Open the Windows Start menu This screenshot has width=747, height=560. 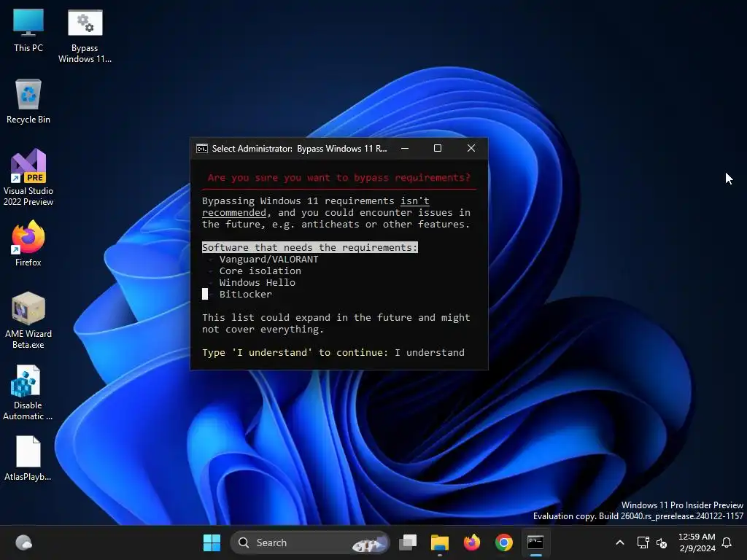[x=212, y=542]
